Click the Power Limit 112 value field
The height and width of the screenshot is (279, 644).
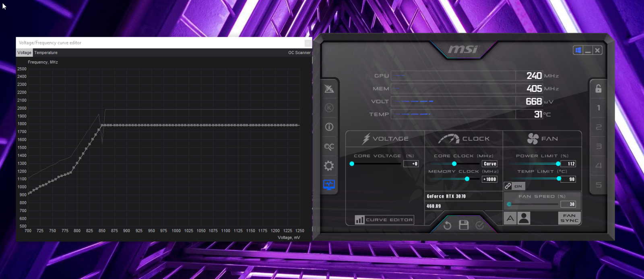point(568,164)
